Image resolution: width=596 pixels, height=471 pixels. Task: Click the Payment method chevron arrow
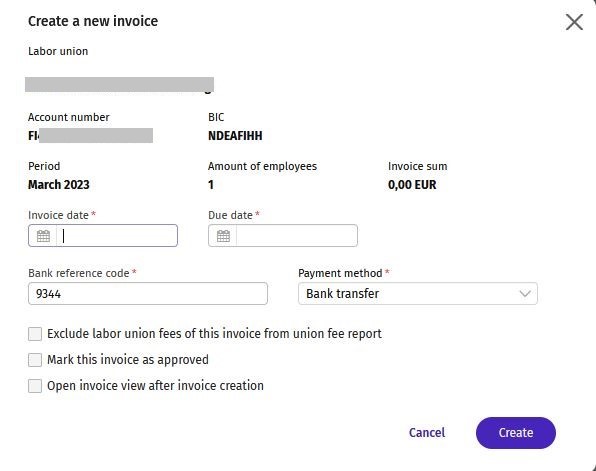tap(525, 293)
